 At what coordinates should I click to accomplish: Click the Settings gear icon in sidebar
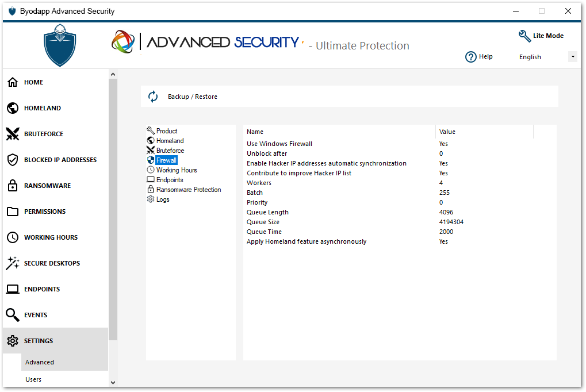click(x=13, y=341)
